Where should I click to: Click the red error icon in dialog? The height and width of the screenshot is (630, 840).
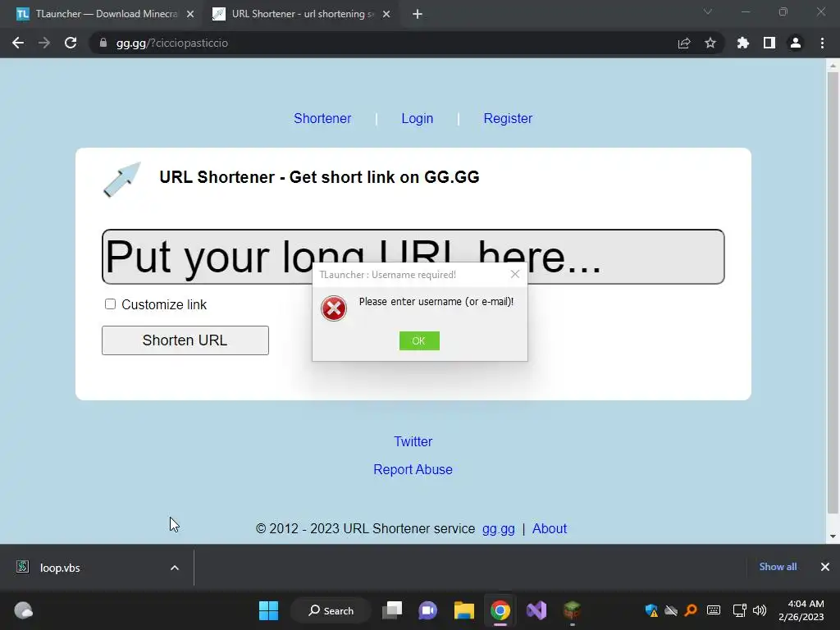tap(334, 308)
